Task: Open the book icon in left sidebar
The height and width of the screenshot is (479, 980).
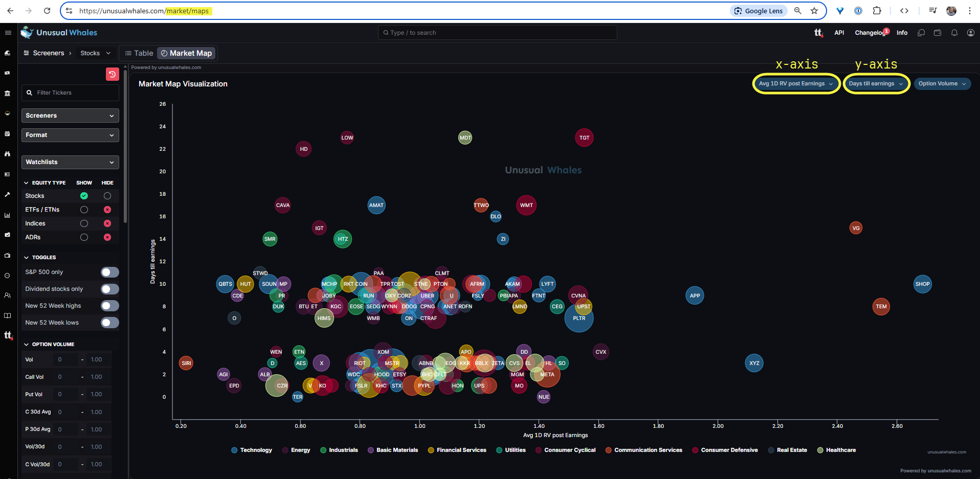Action: coord(8,316)
